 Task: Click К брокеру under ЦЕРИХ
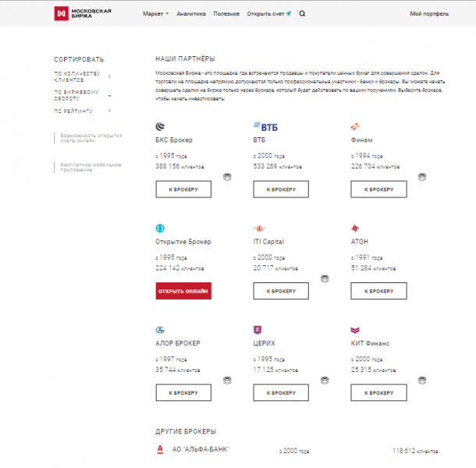tap(281, 393)
